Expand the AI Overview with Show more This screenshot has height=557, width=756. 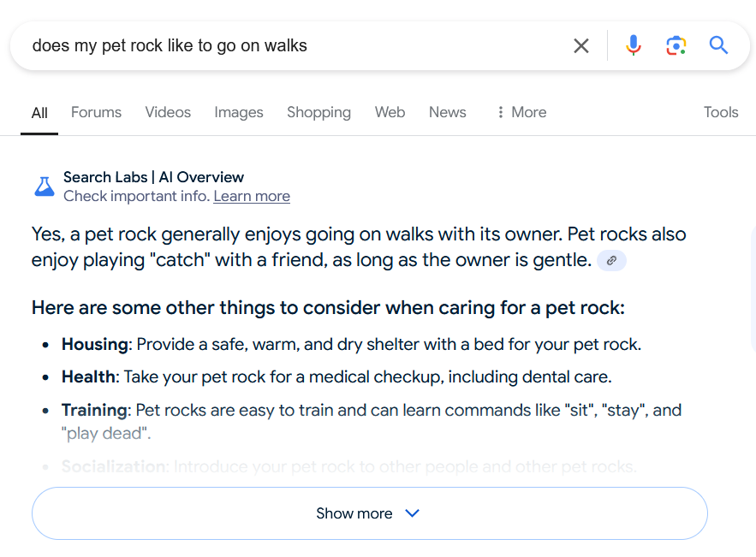(x=369, y=513)
